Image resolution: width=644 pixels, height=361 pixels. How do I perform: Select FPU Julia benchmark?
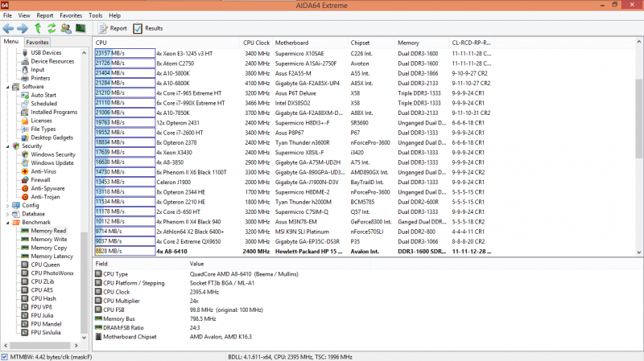click(42, 315)
